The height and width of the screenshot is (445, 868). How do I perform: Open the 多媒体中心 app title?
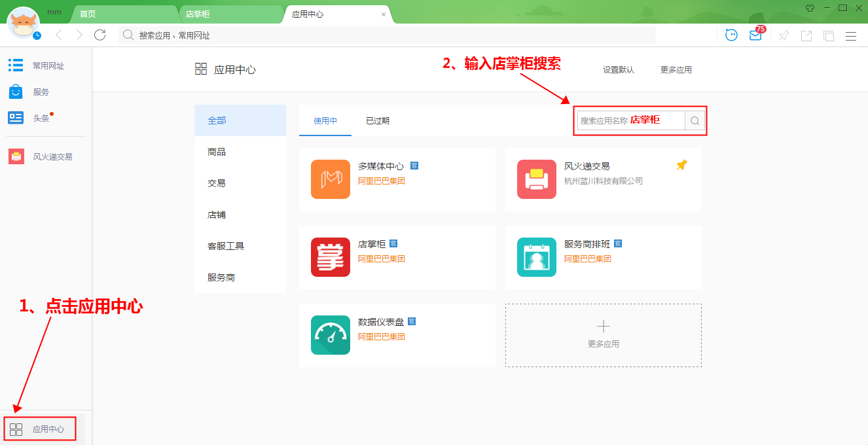[x=381, y=166]
